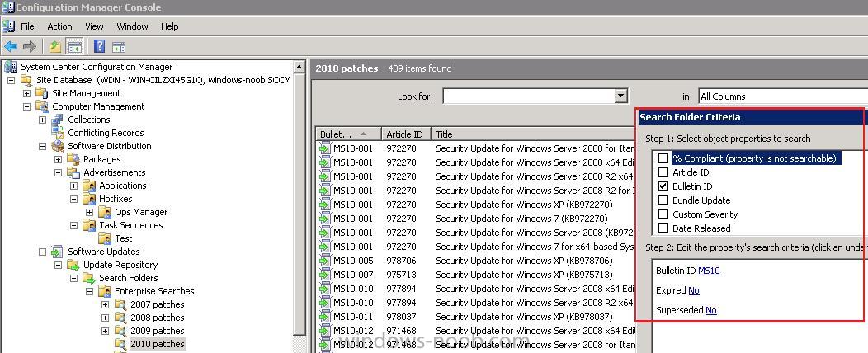Click the Software Updates green arrow icon
The width and height of the screenshot is (868, 353).
(58, 252)
